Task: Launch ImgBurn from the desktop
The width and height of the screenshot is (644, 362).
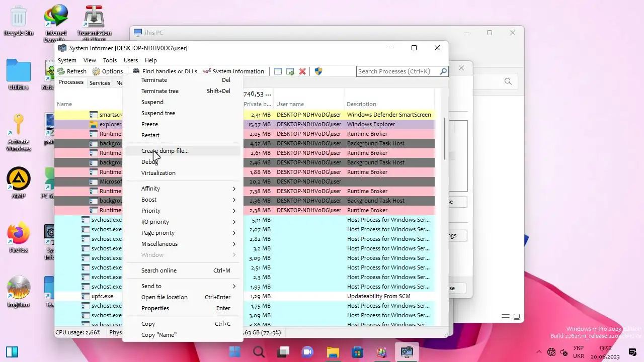Action: 19,292
